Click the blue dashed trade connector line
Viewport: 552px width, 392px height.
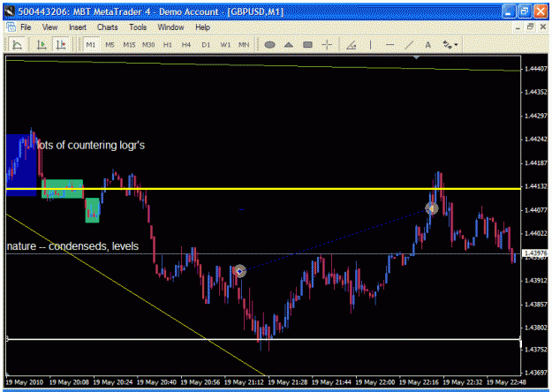click(335, 240)
